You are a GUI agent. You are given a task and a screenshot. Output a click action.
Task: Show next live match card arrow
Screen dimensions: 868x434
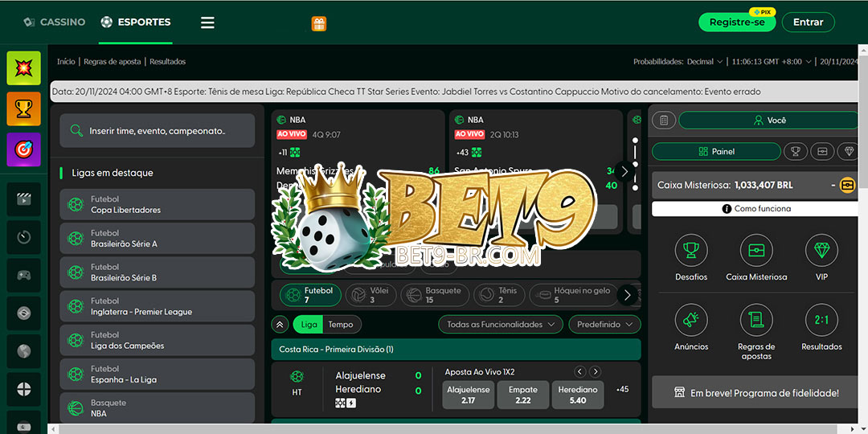(x=624, y=172)
